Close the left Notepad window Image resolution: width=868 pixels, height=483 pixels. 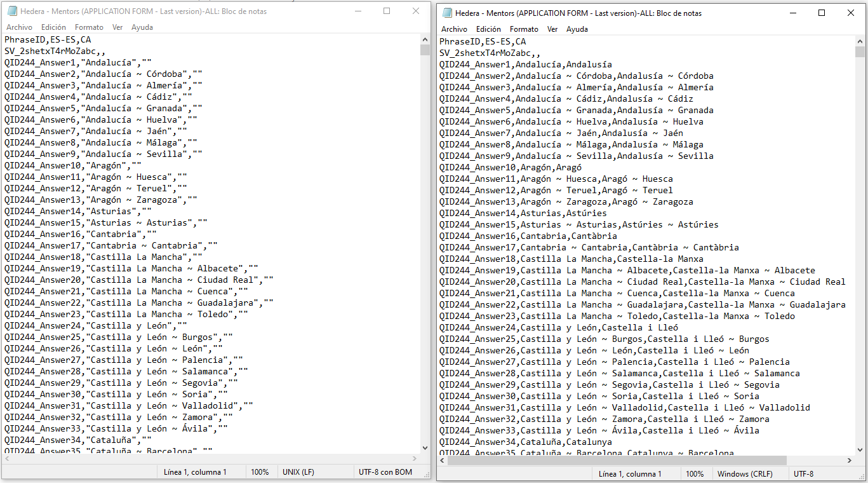pos(416,11)
